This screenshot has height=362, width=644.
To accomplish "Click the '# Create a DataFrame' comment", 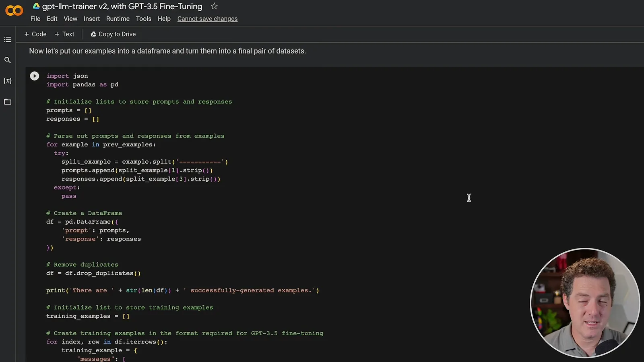I will [x=84, y=213].
